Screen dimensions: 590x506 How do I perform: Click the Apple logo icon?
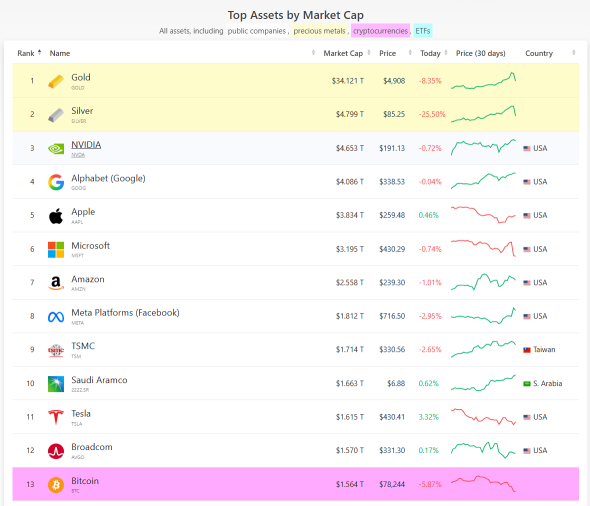(56, 216)
